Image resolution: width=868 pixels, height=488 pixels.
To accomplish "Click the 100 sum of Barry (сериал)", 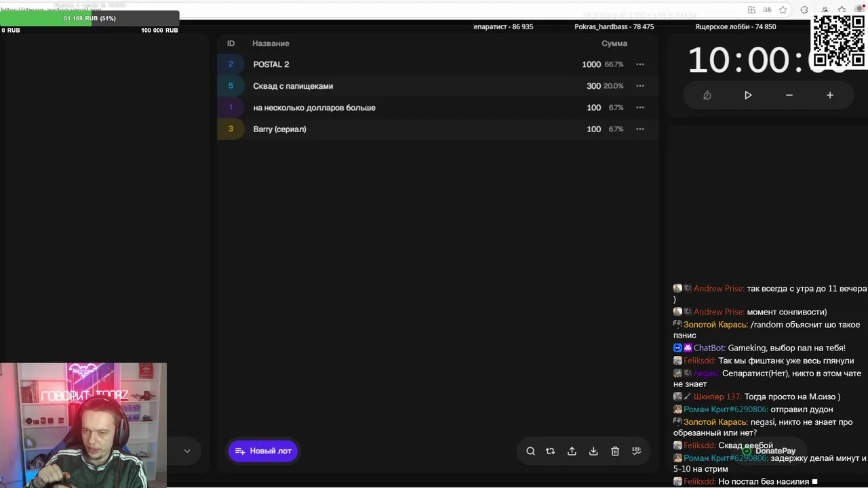I will (593, 129).
